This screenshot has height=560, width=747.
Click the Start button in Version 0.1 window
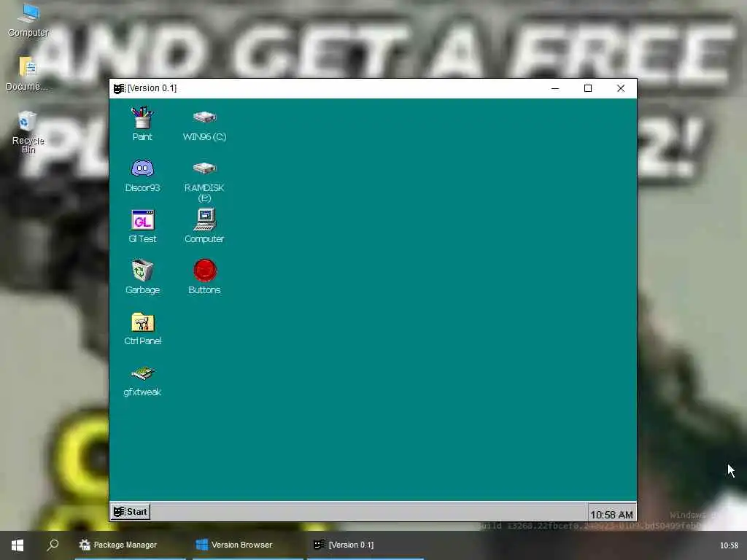pos(131,512)
